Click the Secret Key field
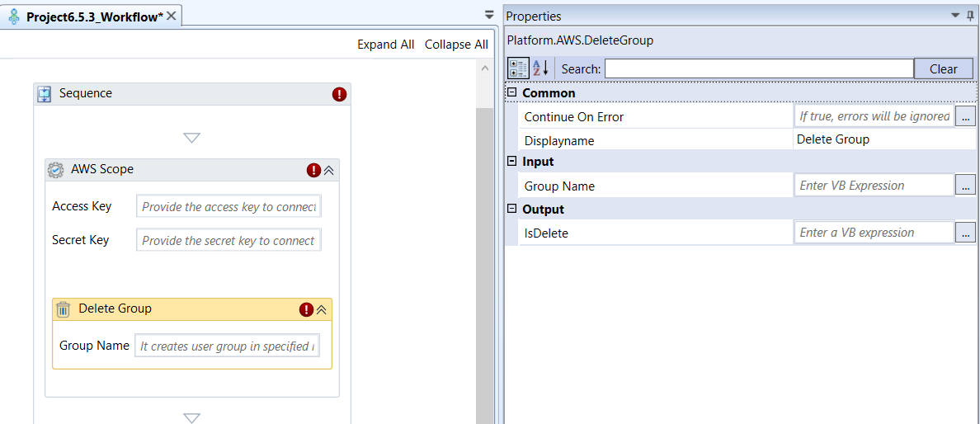 click(229, 241)
